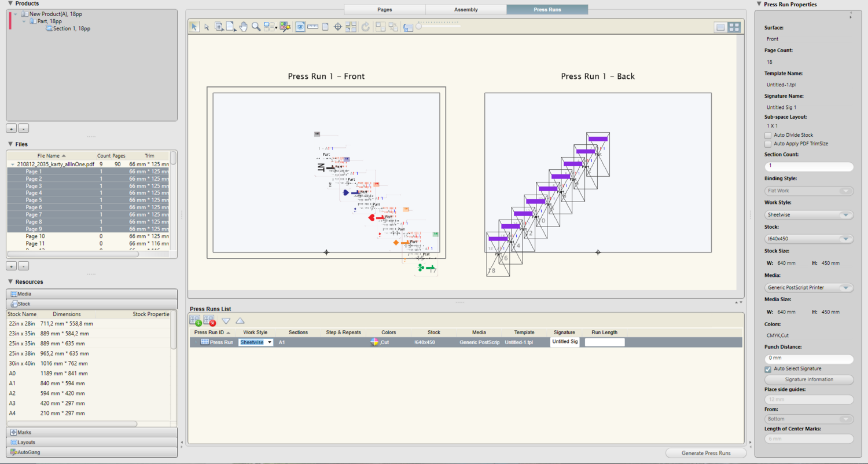Image resolution: width=868 pixels, height=464 pixels.
Task: Click the zoom slider handle in toolbar
Action: point(418,26)
